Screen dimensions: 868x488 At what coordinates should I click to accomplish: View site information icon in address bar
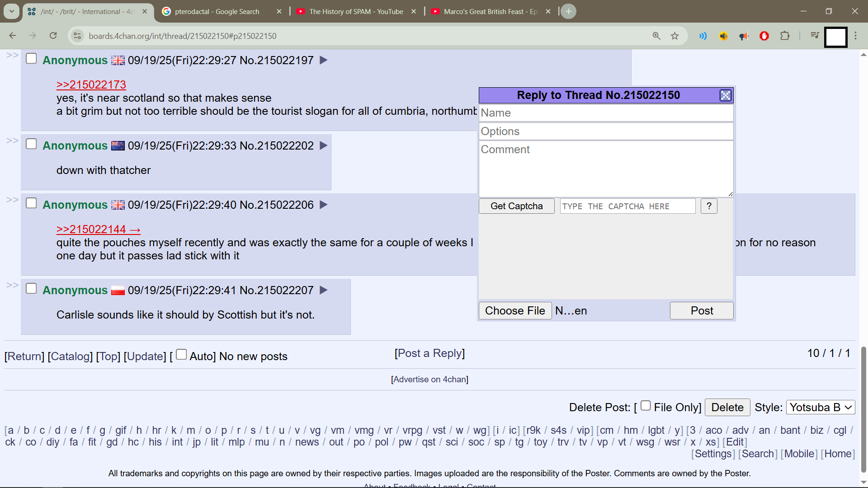(x=77, y=36)
